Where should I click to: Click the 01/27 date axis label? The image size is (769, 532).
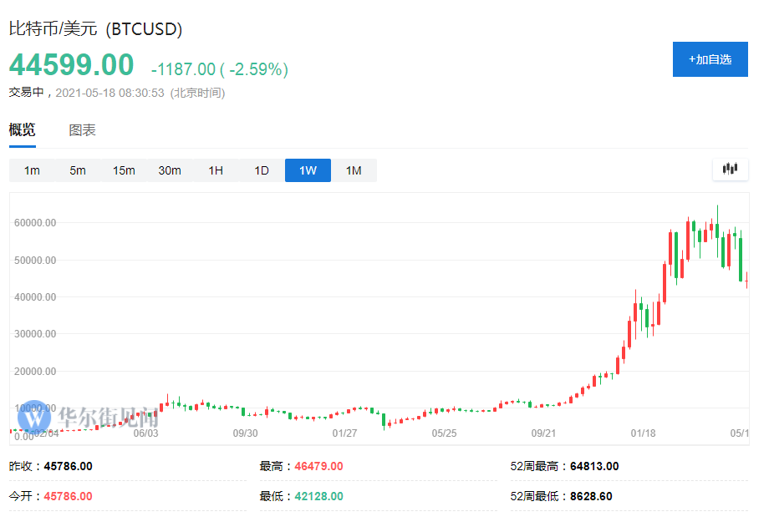click(344, 433)
